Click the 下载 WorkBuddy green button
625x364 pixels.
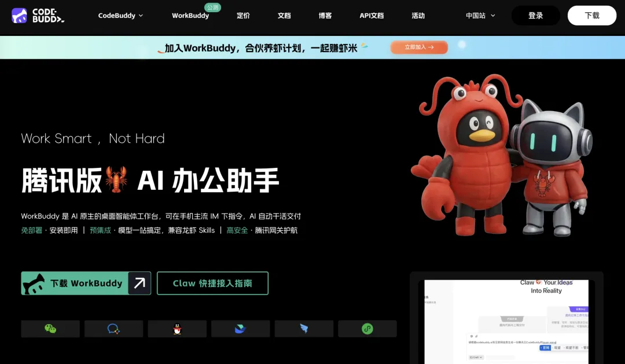86,283
